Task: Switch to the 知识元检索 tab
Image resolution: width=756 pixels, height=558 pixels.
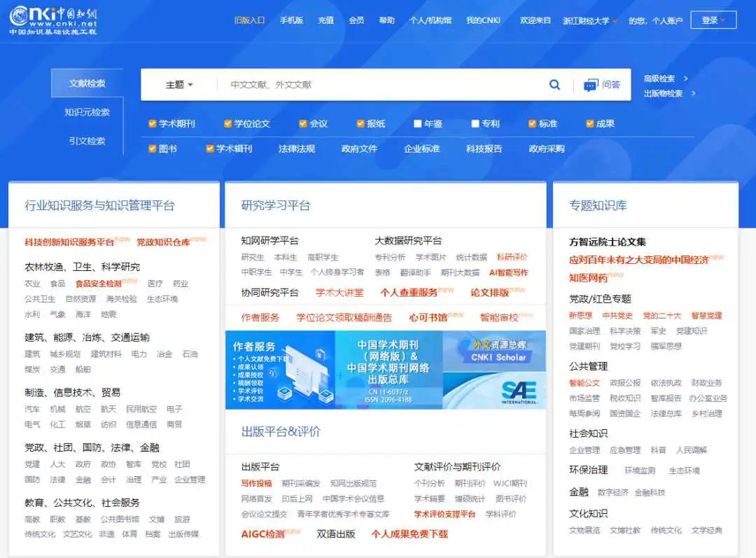Action: 87,113
